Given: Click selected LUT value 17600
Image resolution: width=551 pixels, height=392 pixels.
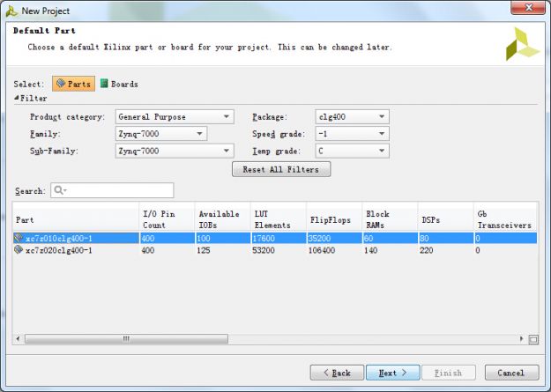Looking at the screenshot, I should point(264,239).
